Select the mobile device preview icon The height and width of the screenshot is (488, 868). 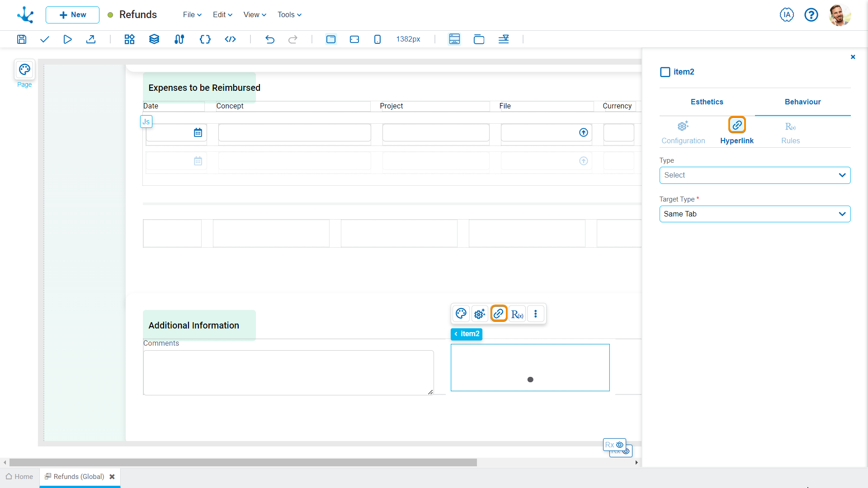click(377, 39)
